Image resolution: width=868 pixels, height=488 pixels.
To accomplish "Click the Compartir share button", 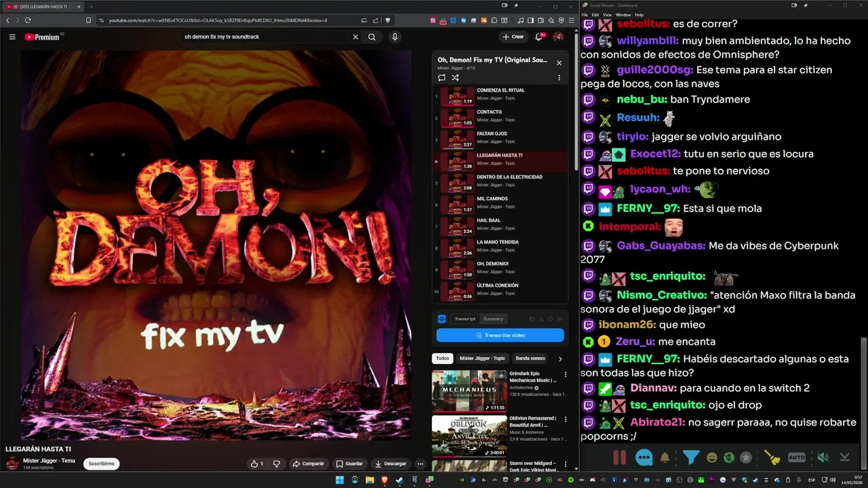I will click(309, 464).
